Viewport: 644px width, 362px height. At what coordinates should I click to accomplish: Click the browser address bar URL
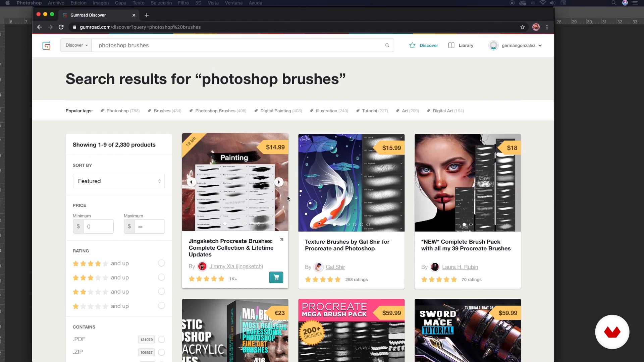pyautogui.click(x=140, y=27)
